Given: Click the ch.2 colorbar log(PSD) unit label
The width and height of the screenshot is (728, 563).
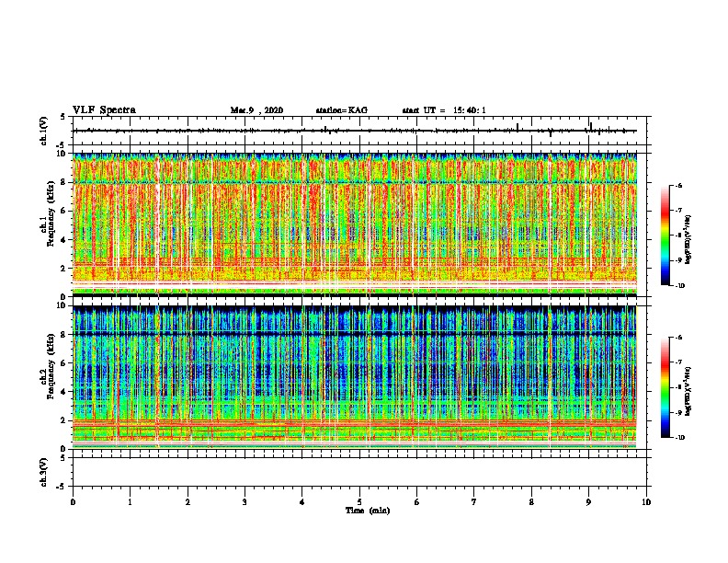Looking at the screenshot, I should coord(688,391).
